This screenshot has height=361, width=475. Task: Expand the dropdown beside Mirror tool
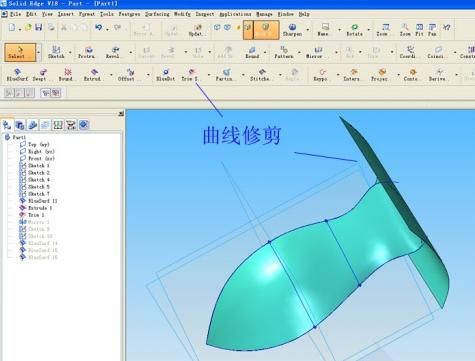click(336, 52)
